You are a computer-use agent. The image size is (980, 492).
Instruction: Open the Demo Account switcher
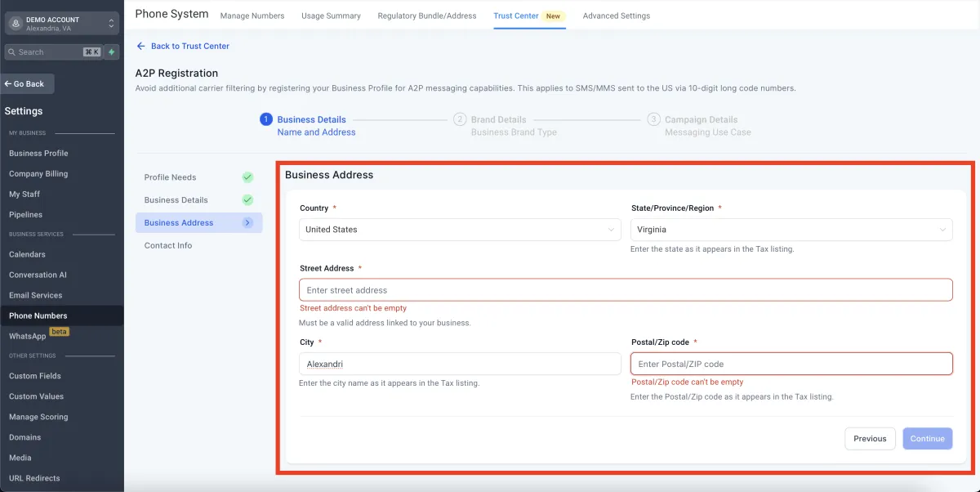coord(62,24)
